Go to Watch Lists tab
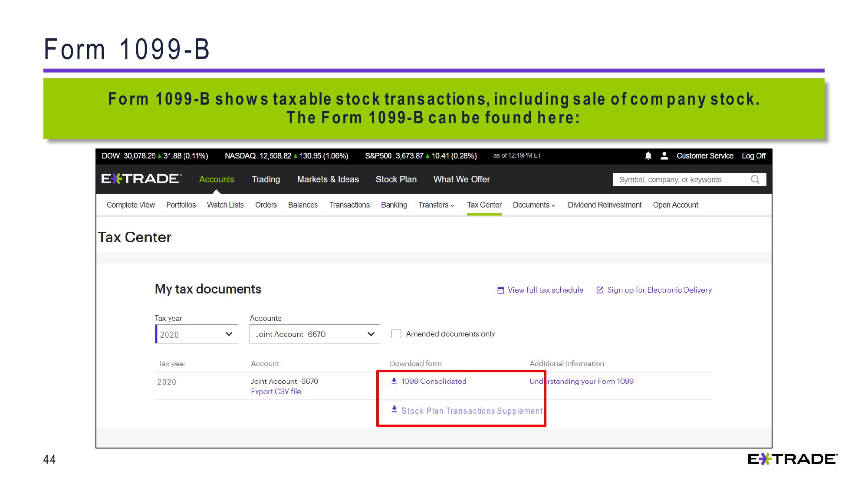 click(x=225, y=205)
